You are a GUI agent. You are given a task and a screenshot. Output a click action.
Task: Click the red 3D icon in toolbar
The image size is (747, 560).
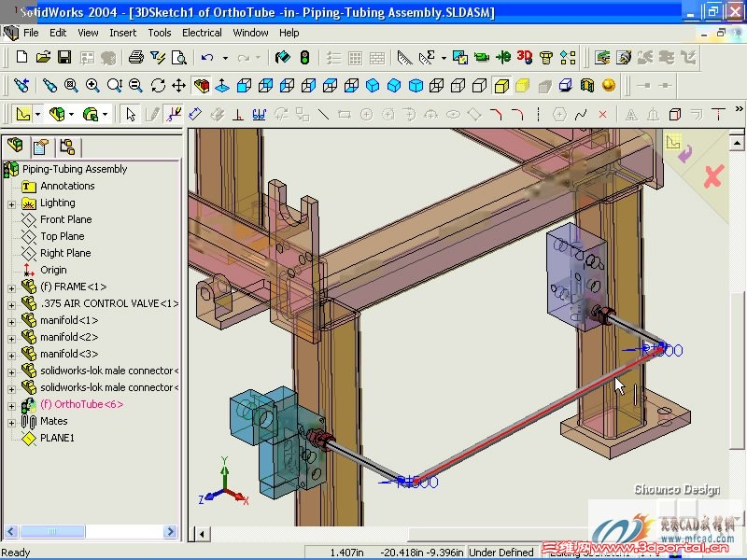(525, 57)
